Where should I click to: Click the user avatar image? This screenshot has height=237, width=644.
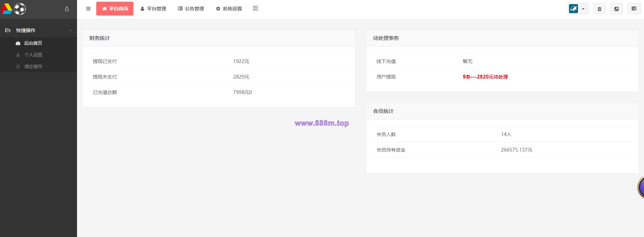[x=574, y=9]
